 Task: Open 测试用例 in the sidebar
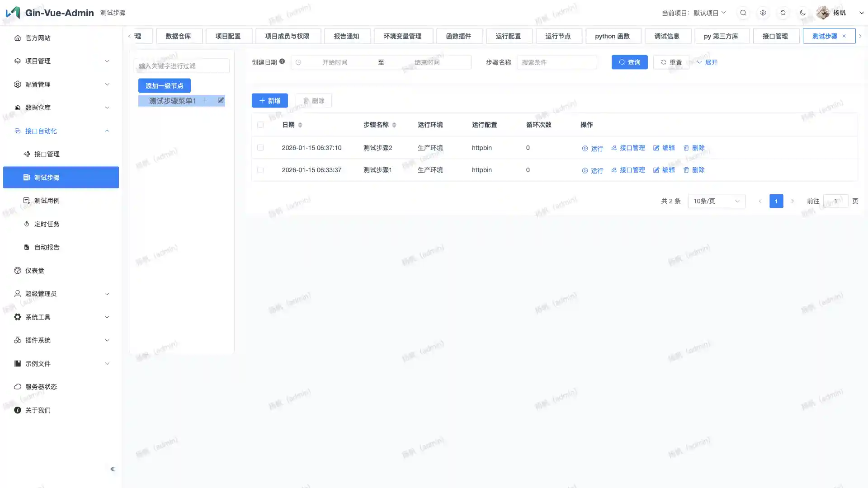tap(47, 201)
